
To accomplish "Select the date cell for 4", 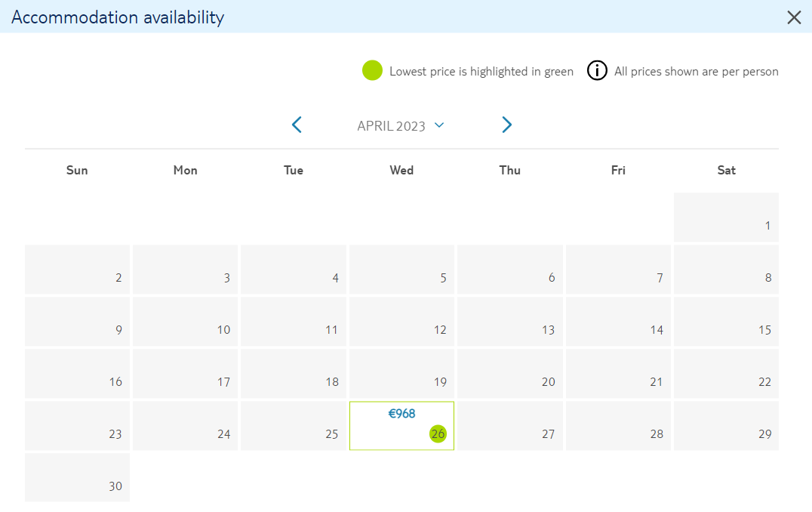I will coord(294,270).
